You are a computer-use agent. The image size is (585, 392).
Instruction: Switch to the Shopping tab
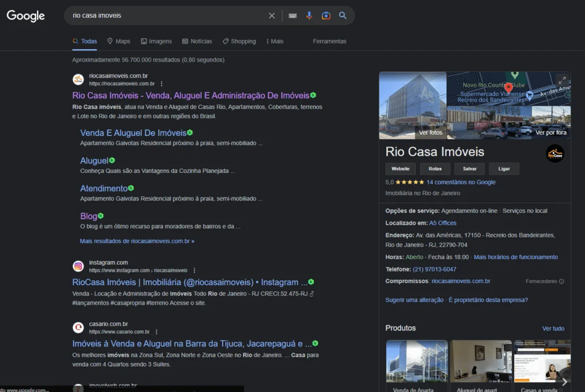coord(239,41)
